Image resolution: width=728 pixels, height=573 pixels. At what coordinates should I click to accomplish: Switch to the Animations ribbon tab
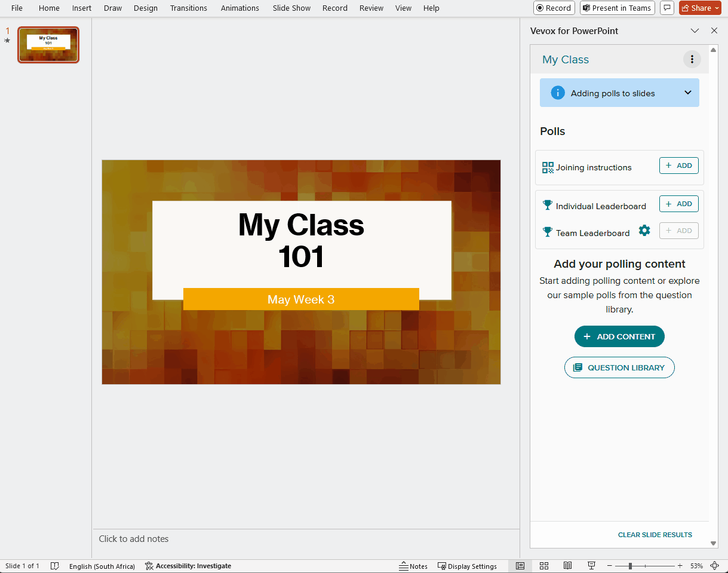click(x=239, y=8)
